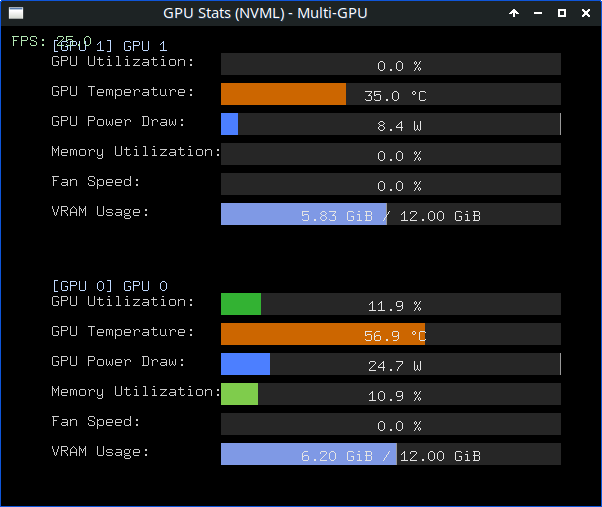Viewport: 602px width, 507px height.
Task: Maximize the GPU Stats window
Action: 562,13
